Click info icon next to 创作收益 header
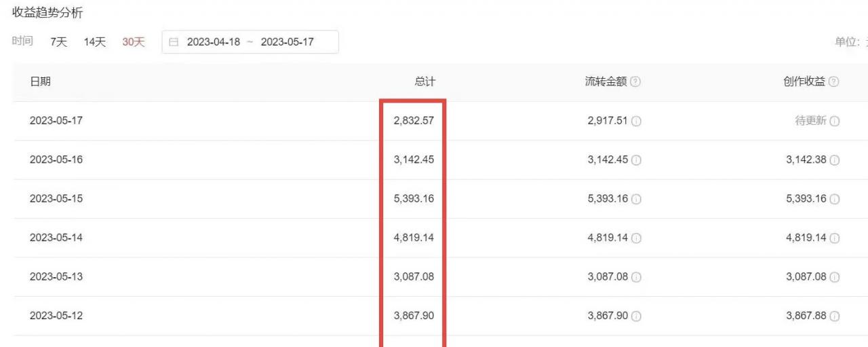This screenshot has width=868, height=347. tap(833, 81)
